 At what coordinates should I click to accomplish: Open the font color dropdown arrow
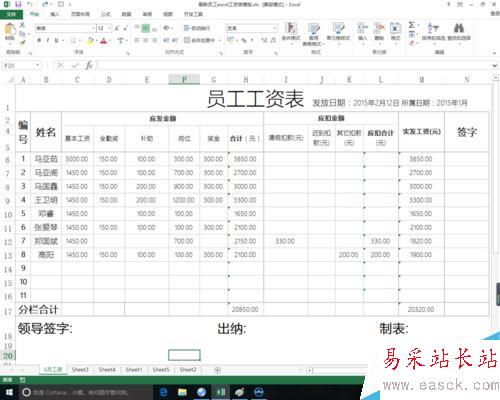point(109,41)
